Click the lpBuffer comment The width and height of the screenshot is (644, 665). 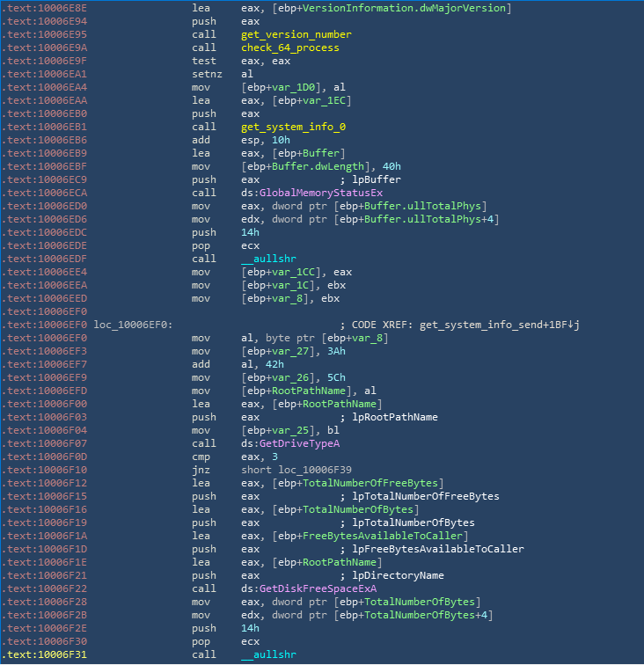click(x=377, y=179)
